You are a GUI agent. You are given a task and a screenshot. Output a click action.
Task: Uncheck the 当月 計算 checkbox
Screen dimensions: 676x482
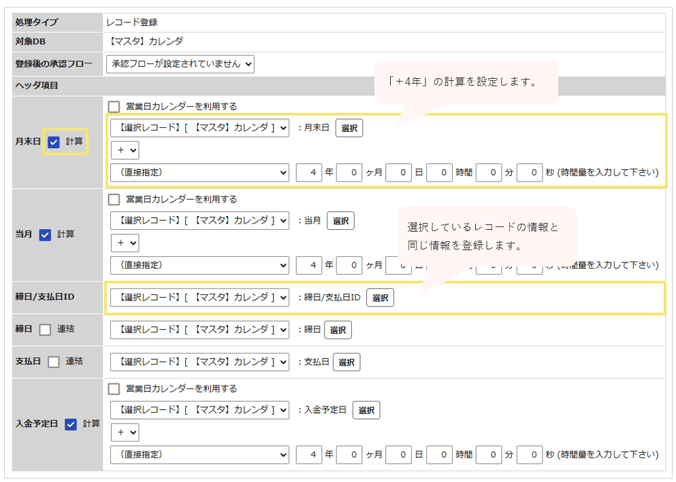(x=45, y=235)
